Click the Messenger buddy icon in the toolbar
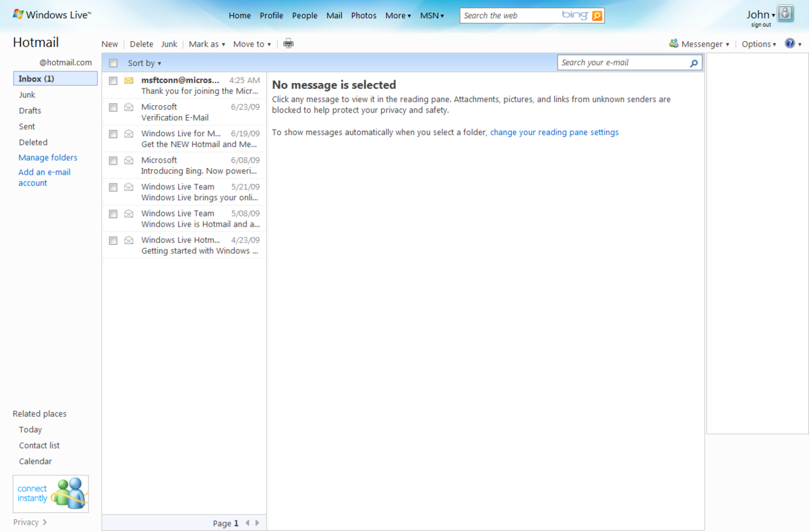The height and width of the screenshot is (532, 809). pyautogui.click(x=673, y=44)
